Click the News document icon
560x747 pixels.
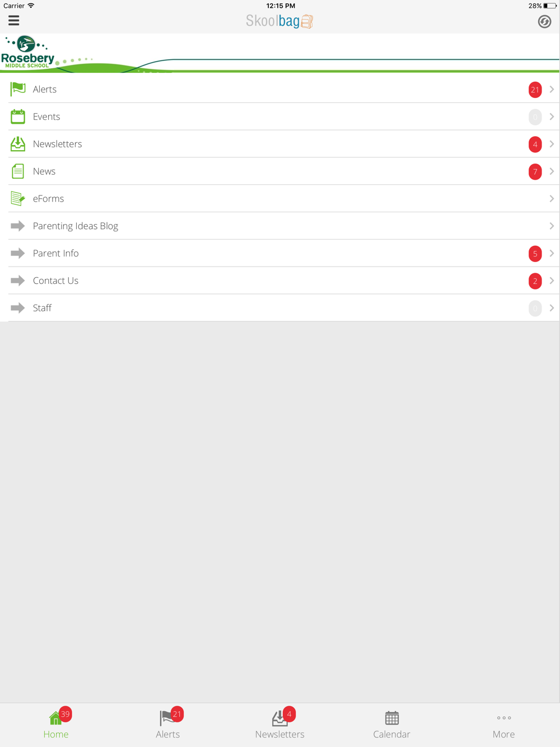(x=18, y=171)
